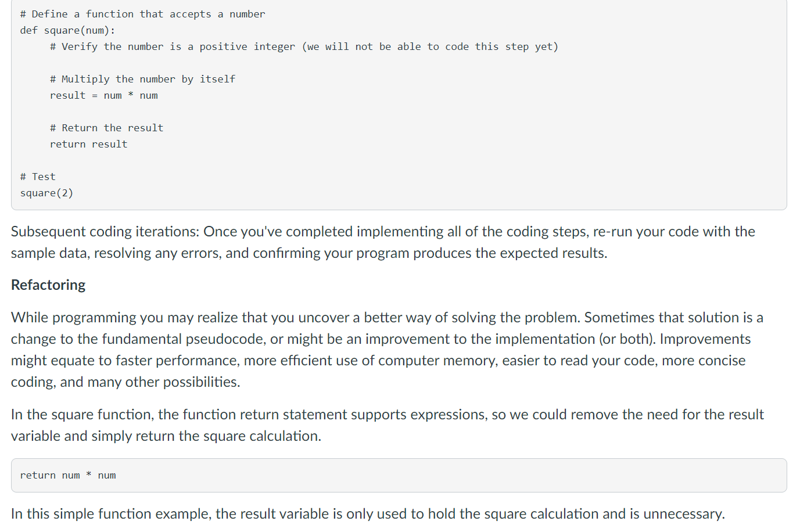Viewport: 800px width, 532px height.
Task: Click the sentence starting 'In this simple function example'
Action: click(x=367, y=514)
